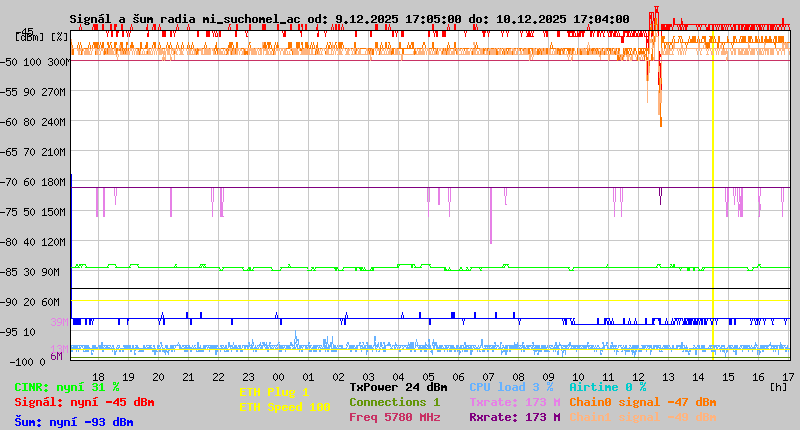
Task: Click the 'Chain1 signal -49 dBm' legend label
Action: click(x=643, y=417)
